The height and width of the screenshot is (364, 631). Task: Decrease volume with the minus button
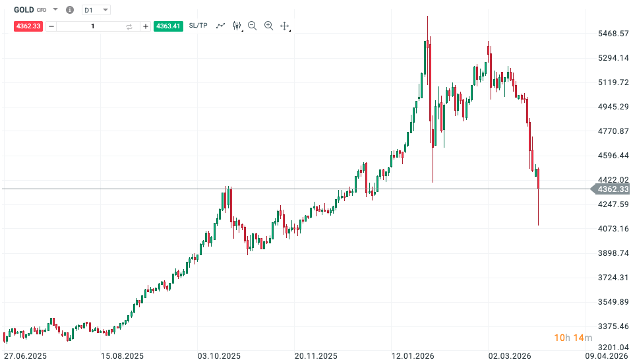coord(51,26)
